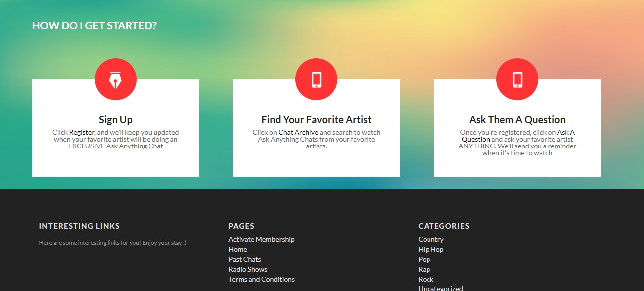This screenshot has width=644, height=291.
Task: Go to the Home page link in footer
Action: coord(238,249)
